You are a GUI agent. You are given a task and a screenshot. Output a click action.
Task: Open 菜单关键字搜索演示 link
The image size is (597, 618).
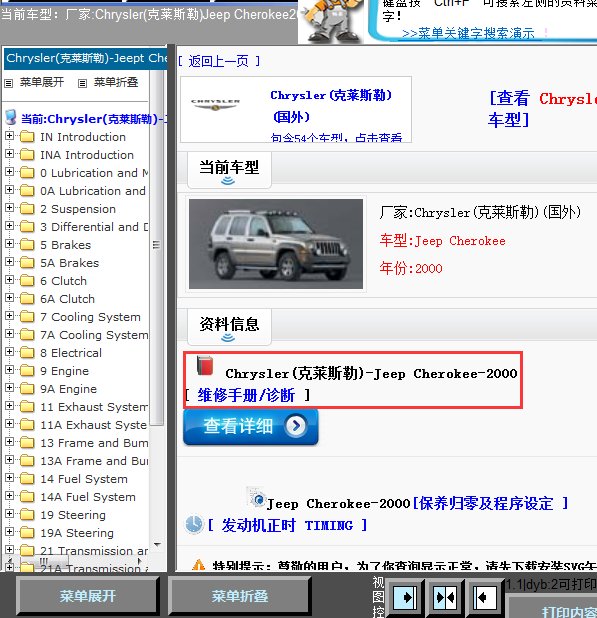coord(468,34)
